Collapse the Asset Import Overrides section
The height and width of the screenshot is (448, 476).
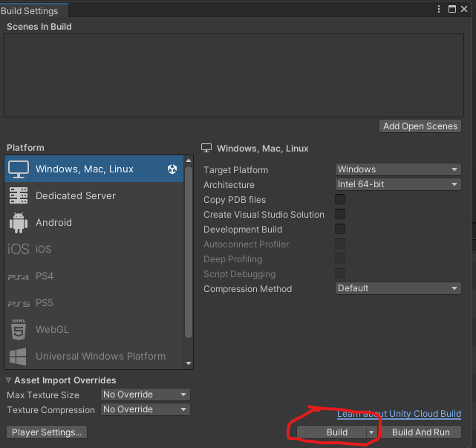point(9,380)
